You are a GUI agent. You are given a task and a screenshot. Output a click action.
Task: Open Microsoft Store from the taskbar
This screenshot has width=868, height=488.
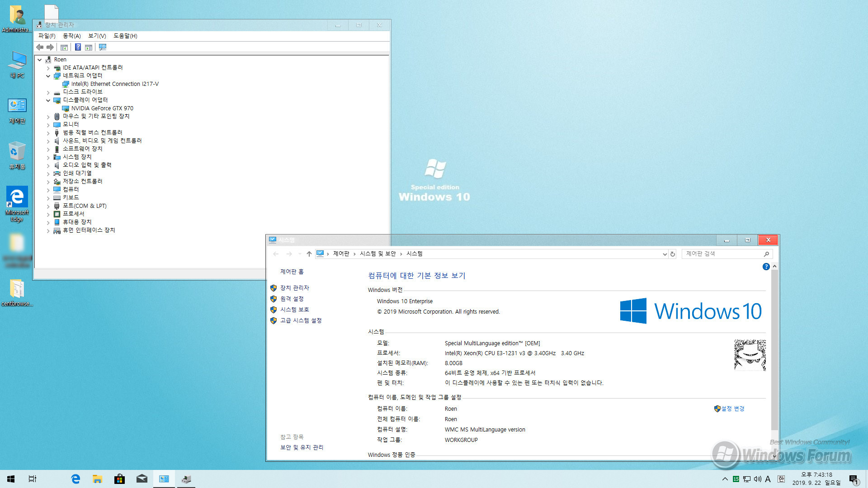pos(119,479)
